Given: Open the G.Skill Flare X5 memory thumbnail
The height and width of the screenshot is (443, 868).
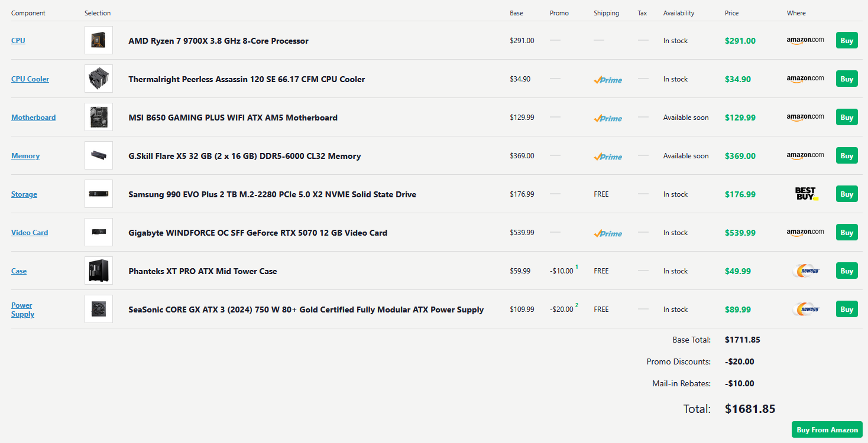Looking at the screenshot, I should [99, 155].
